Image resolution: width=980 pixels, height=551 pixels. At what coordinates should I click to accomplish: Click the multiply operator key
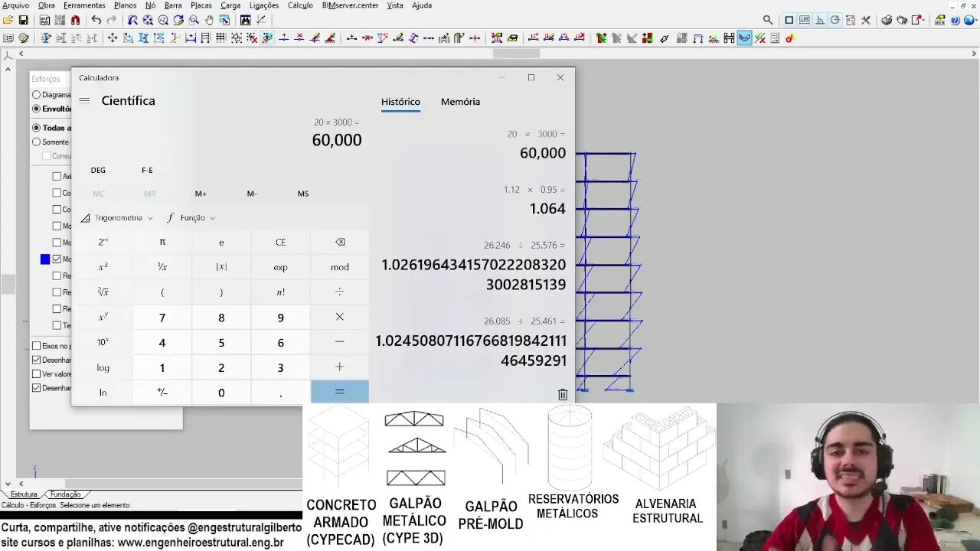[x=340, y=317]
